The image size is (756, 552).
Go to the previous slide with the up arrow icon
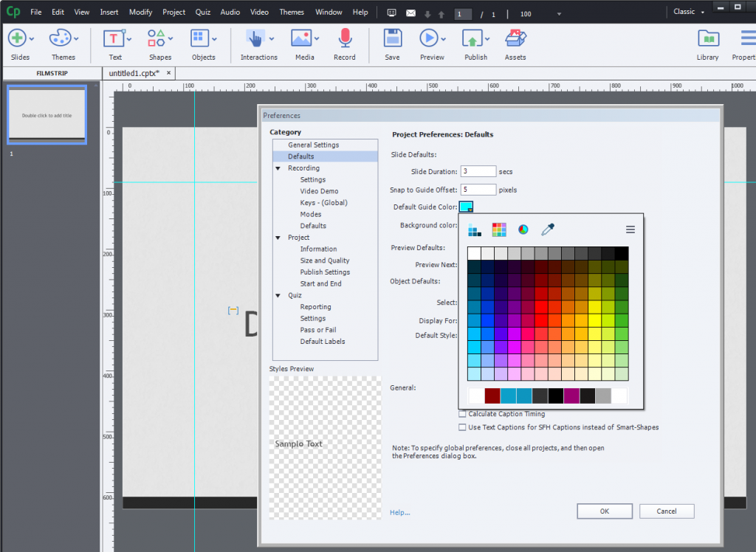coord(441,15)
